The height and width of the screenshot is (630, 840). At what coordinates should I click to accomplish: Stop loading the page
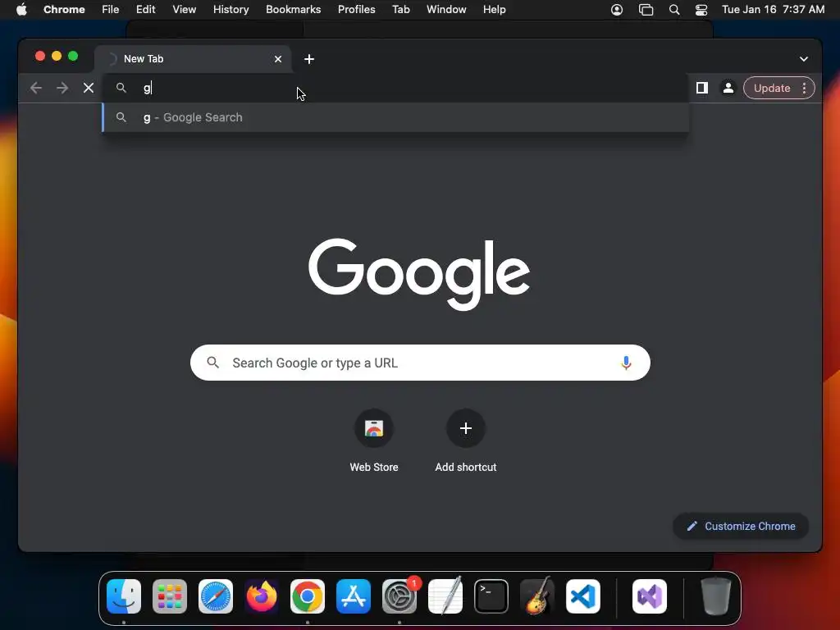click(x=89, y=88)
